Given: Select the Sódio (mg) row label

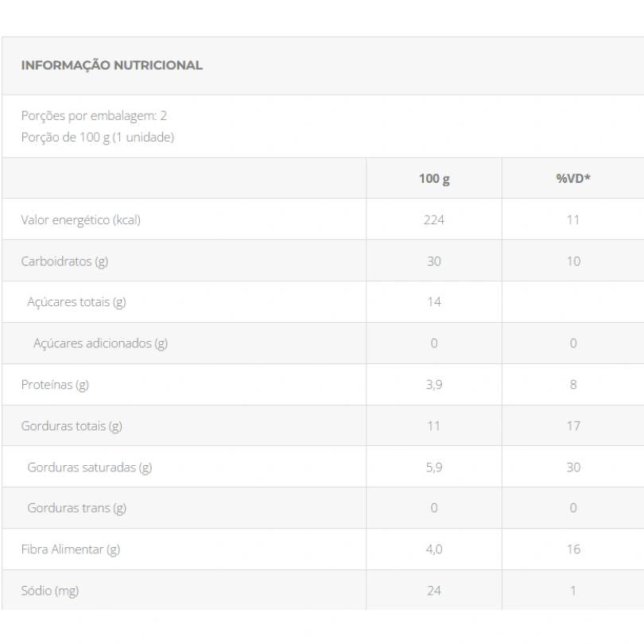Looking at the screenshot, I should click(50, 591).
